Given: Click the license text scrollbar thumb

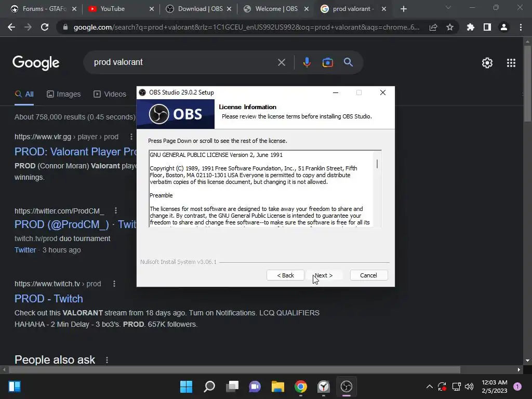Looking at the screenshot, I should [377, 164].
